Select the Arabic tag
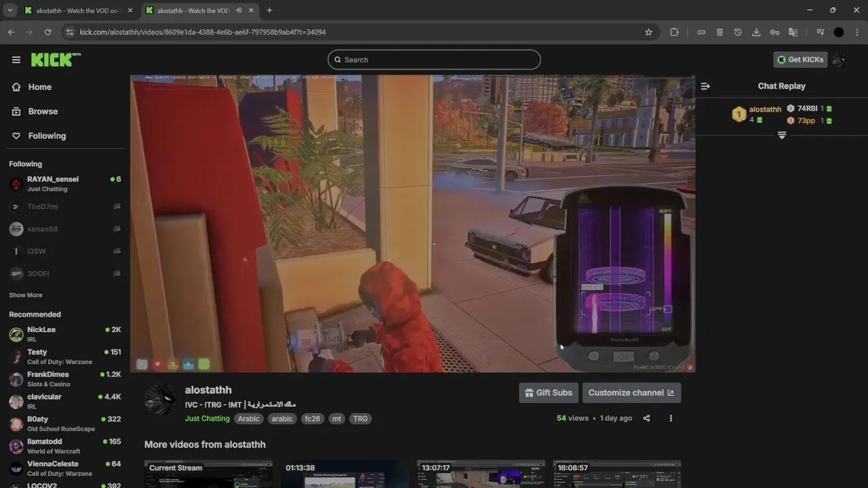This screenshot has width=868, height=488. (248, 418)
